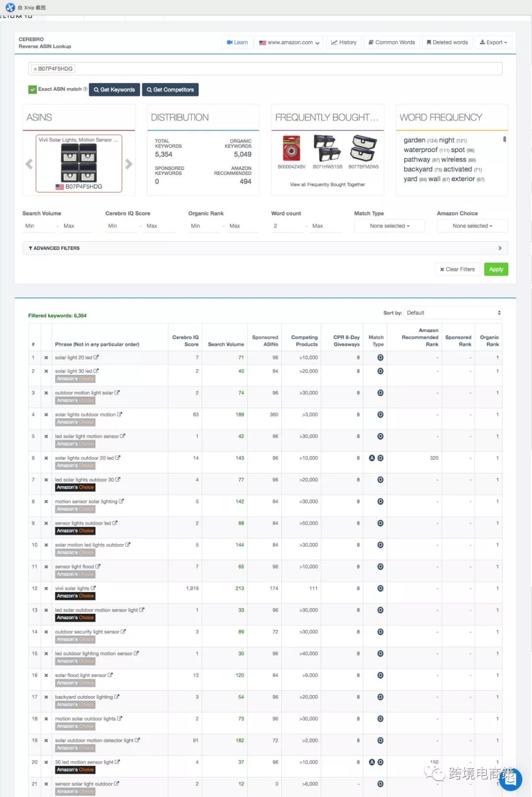Remove the 'solar light 20 led' keyword row
The height and width of the screenshot is (797, 532).
pyautogui.click(x=46, y=358)
